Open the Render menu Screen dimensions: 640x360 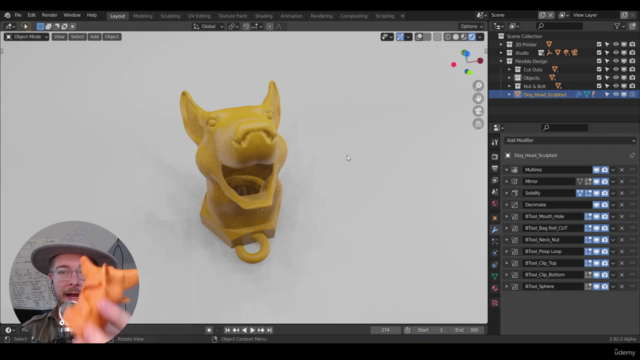coord(49,15)
